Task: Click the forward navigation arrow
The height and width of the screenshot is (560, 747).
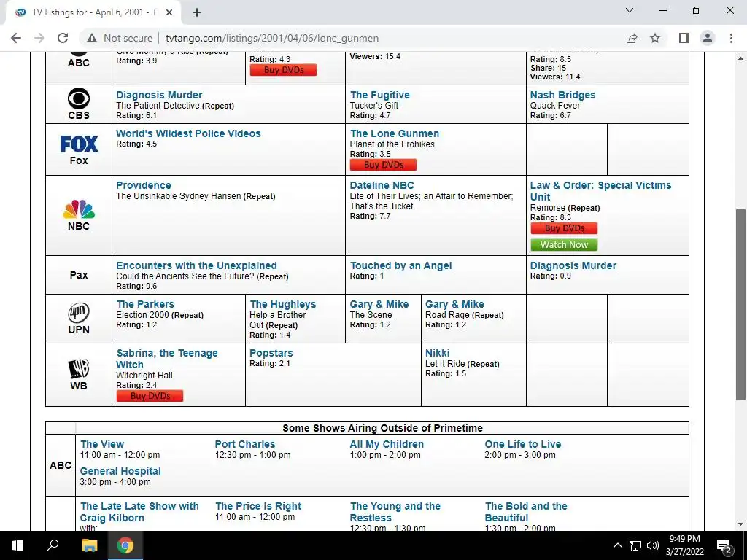Action: pos(39,38)
